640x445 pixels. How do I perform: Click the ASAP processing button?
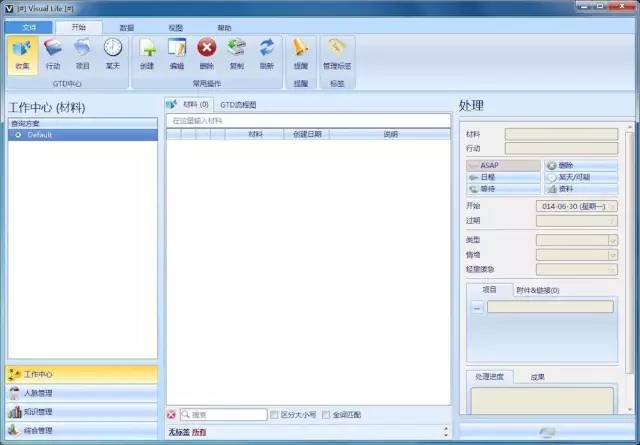[x=503, y=165]
